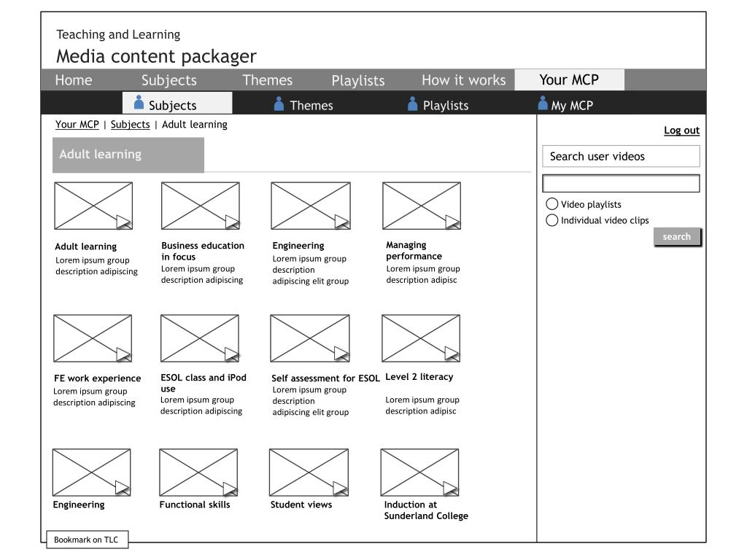This screenshot has width=747, height=560.
Task: Click the user icon beside Playlists sub-tab
Action: (x=413, y=104)
